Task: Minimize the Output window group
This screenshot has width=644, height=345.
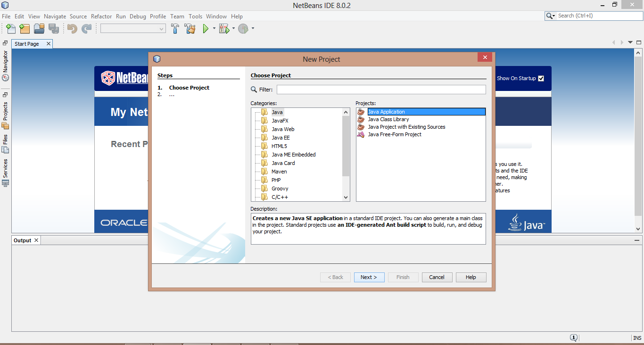Action: point(637,240)
